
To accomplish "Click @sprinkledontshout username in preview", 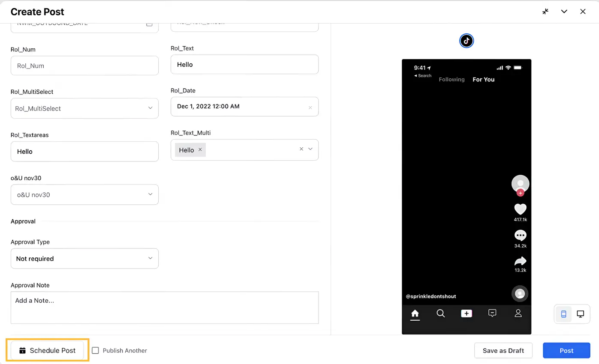I will click(431, 296).
